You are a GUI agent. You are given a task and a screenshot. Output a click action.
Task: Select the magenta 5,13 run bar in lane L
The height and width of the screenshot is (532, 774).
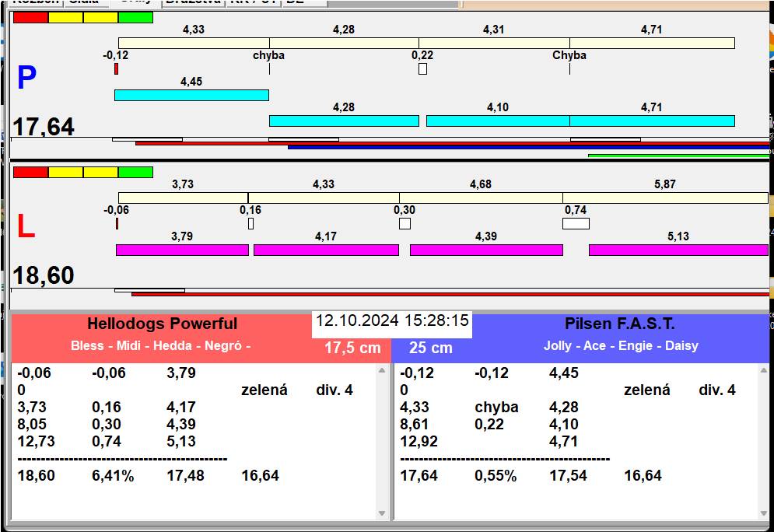coord(678,250)
